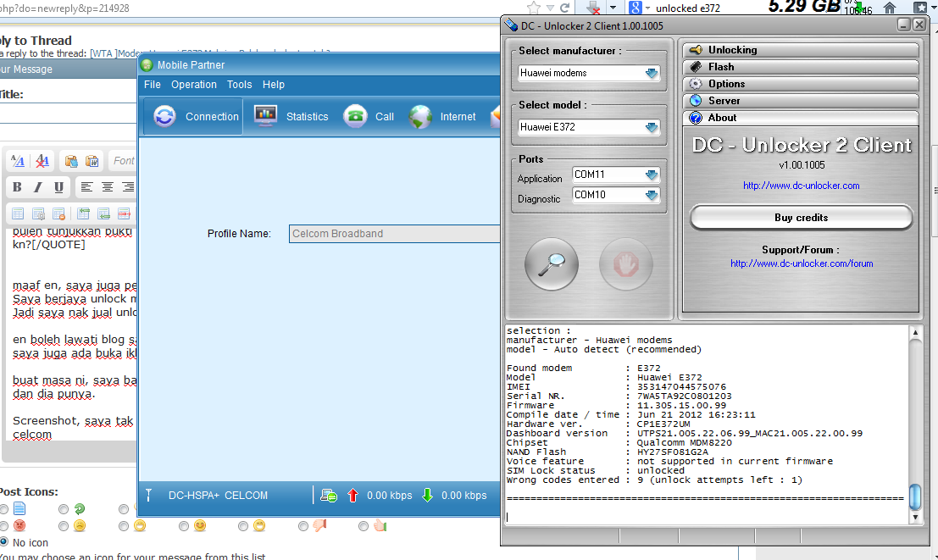This screenshot has width=938, height=560.
Task: Select the thumbs up post icon radio
Action: click(x=364, y=526)
